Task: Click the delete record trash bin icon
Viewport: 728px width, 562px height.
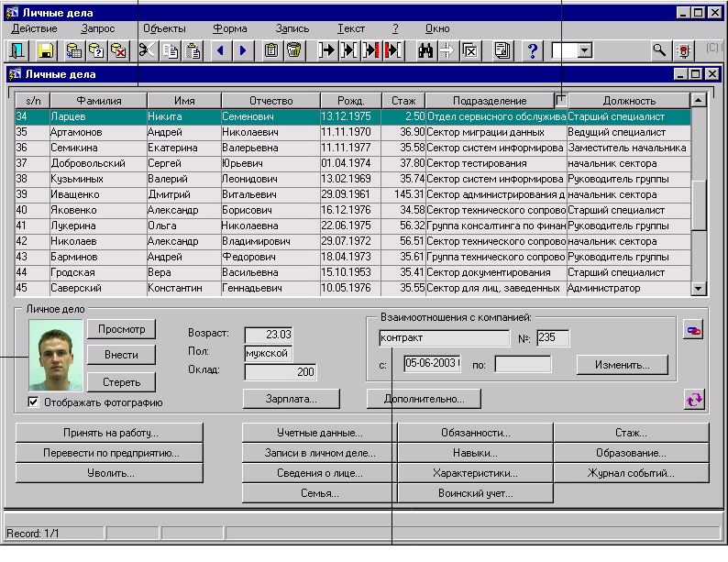Action: pyautogui.click(x=293, y=50)
